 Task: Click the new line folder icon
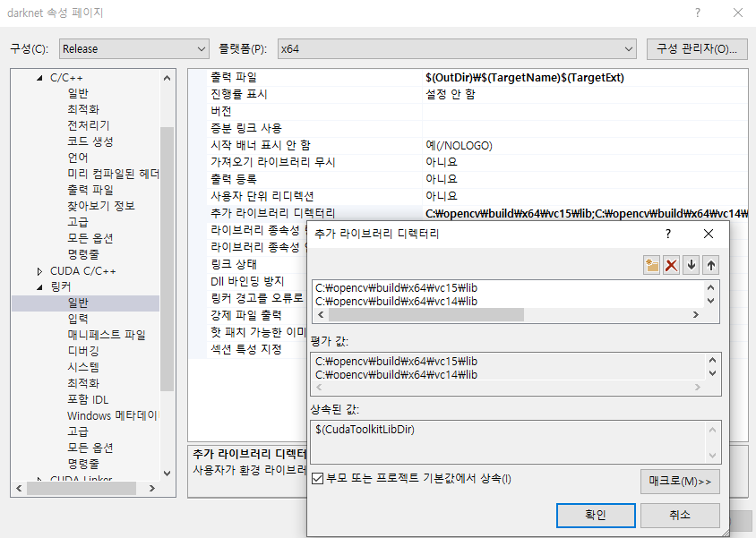[651, 265]
